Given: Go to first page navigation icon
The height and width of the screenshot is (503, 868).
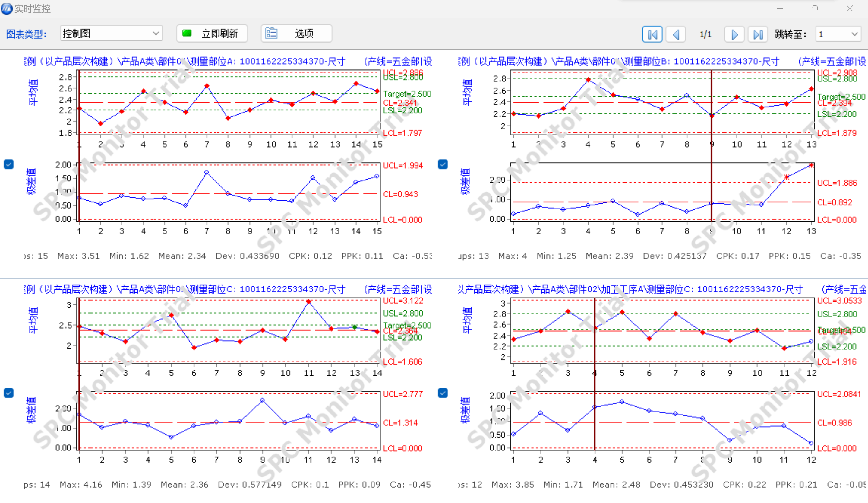Looking at the screenshot, I should (x=652, y=34).
